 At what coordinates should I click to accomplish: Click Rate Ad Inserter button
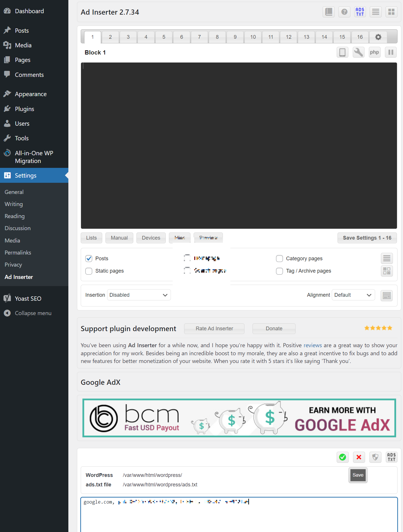[214, 329]
